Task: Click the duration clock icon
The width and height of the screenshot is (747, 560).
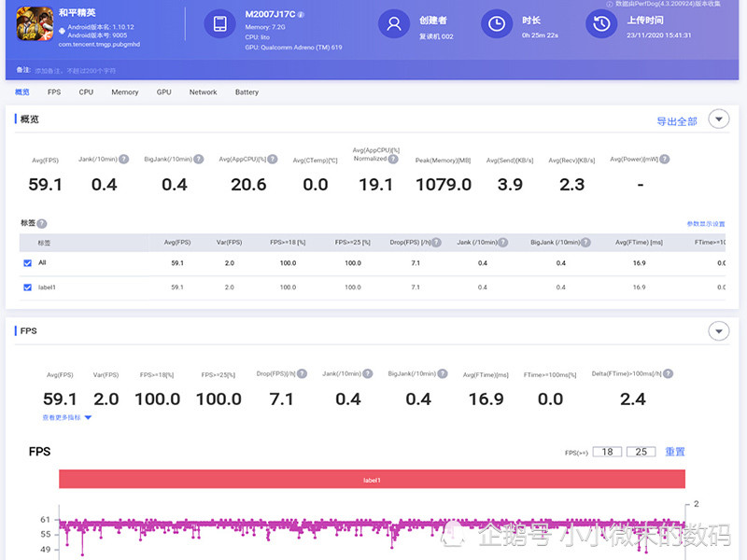Action: (x=497, y=24)
